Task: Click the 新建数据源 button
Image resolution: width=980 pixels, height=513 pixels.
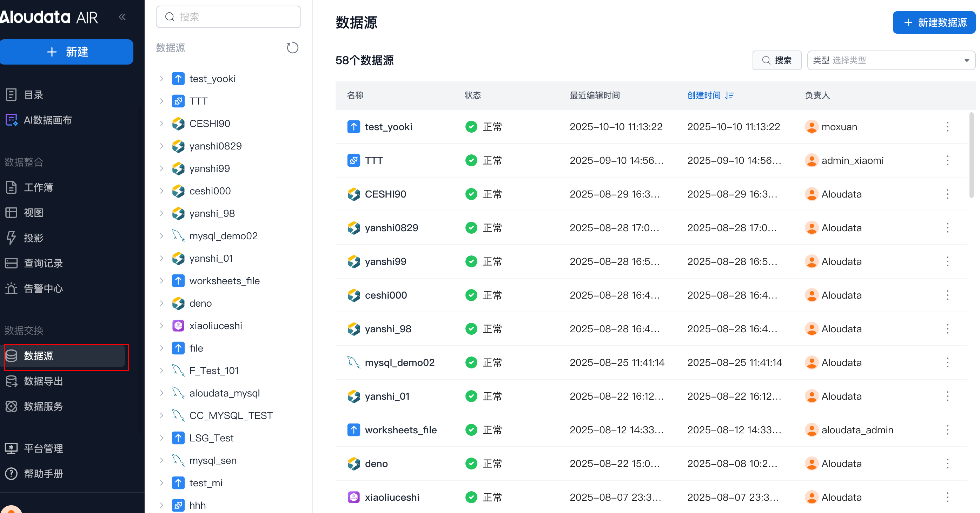Action: point(934,22)
